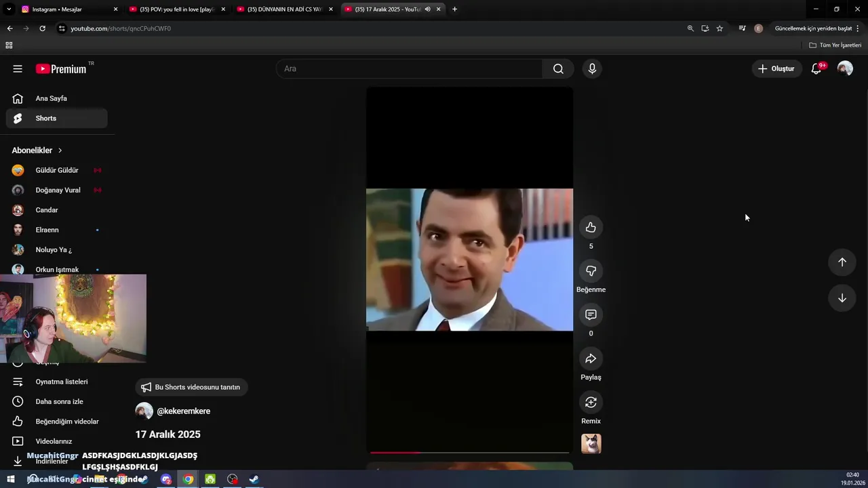The width and height of the screenshot is (868, 488).
Task: Open Daha sonra izle
Action: click(57, 401)
